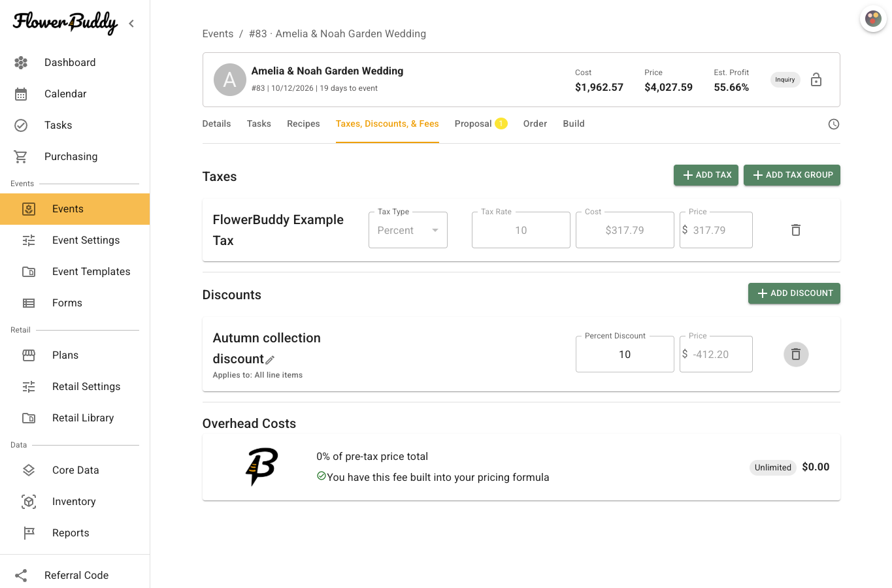Screen dimensions: 892x588
Task: Open the Dashboard page
Action: click(74, 63)
